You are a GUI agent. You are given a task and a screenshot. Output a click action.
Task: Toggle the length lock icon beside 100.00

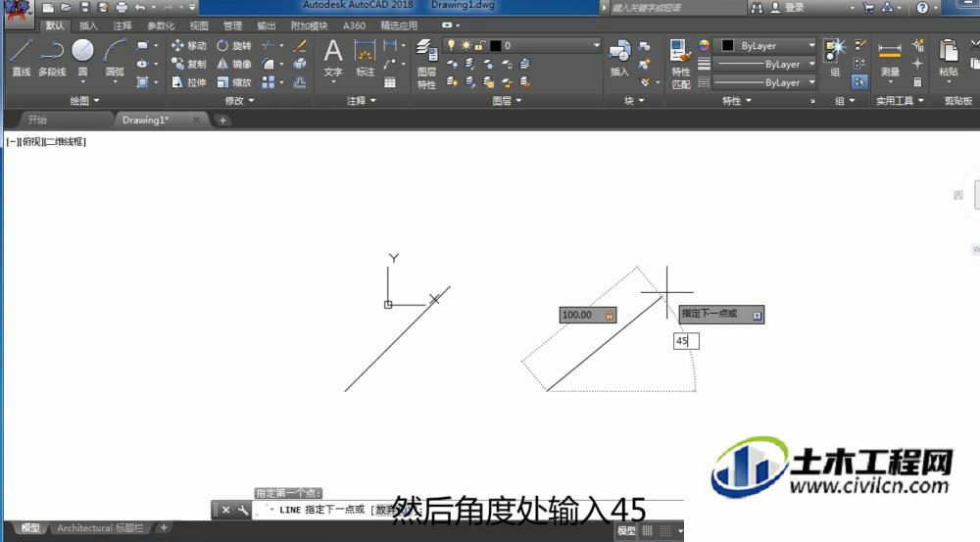610,315
